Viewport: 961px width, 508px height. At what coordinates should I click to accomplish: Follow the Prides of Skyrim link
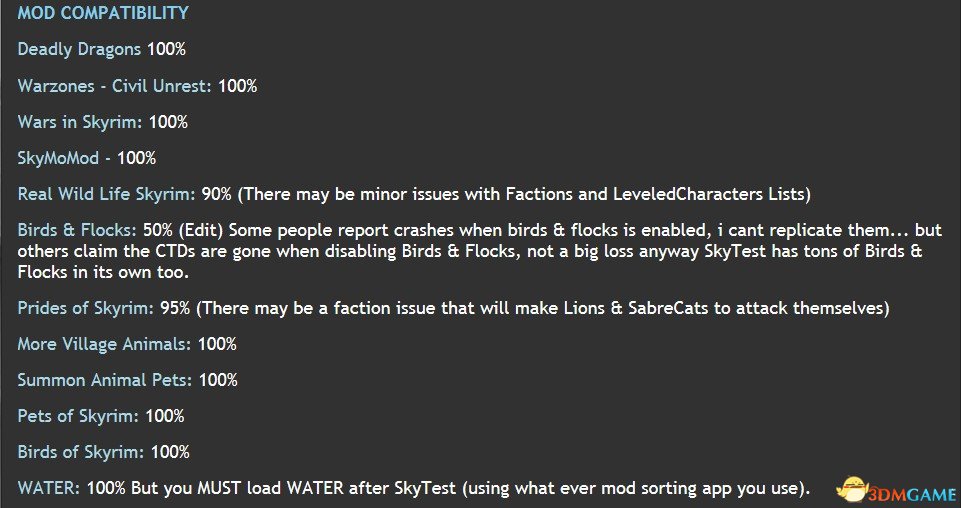pyautogui.click(x=85, y=308)
